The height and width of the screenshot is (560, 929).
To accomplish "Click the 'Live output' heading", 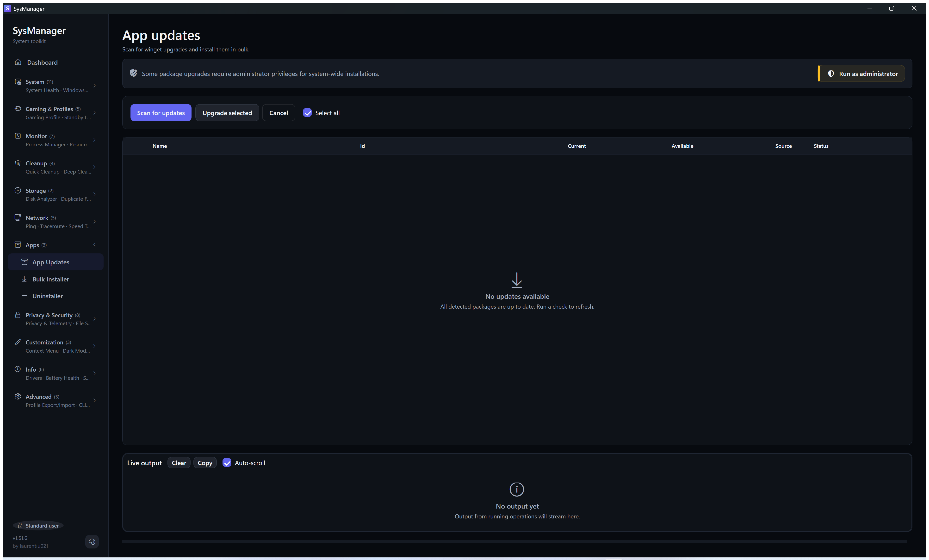I will tap(144, 463).
